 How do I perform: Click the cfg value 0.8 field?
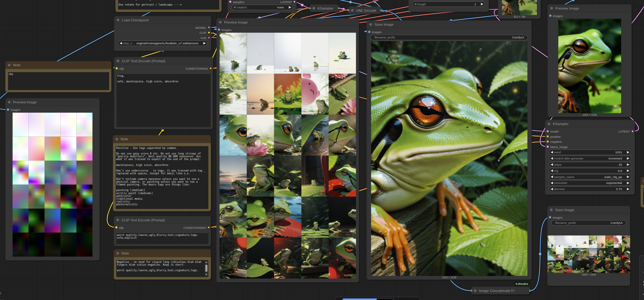(x=590, y=171)
